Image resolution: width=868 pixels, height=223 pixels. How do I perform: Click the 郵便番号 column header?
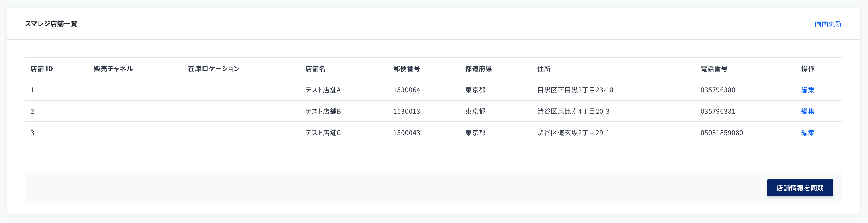tap(406, 69)
